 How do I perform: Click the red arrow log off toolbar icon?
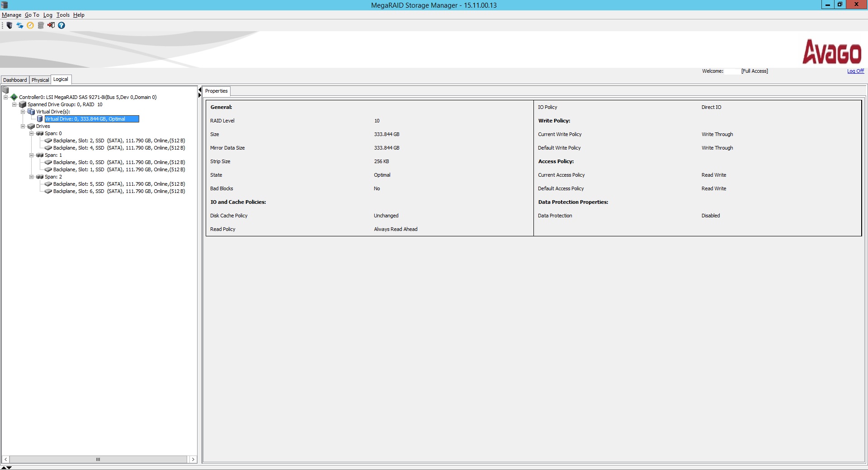pyautogui.click(x=51, y=25)
